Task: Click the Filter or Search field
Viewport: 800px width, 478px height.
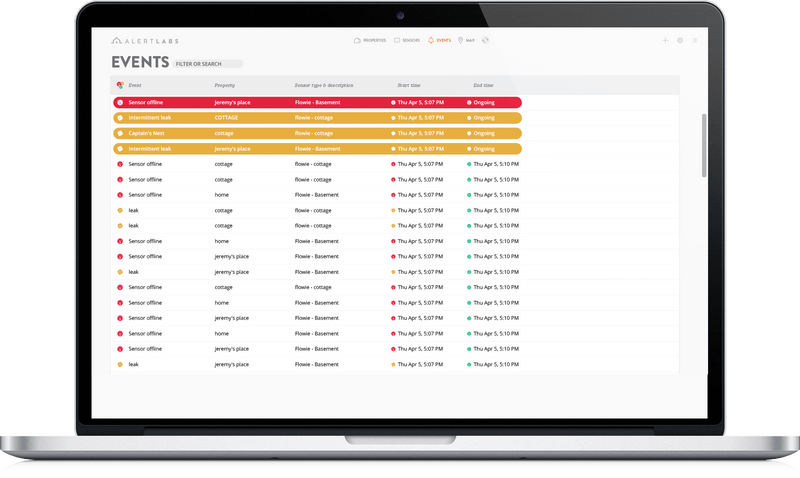Action: click(x=208, y=64)
